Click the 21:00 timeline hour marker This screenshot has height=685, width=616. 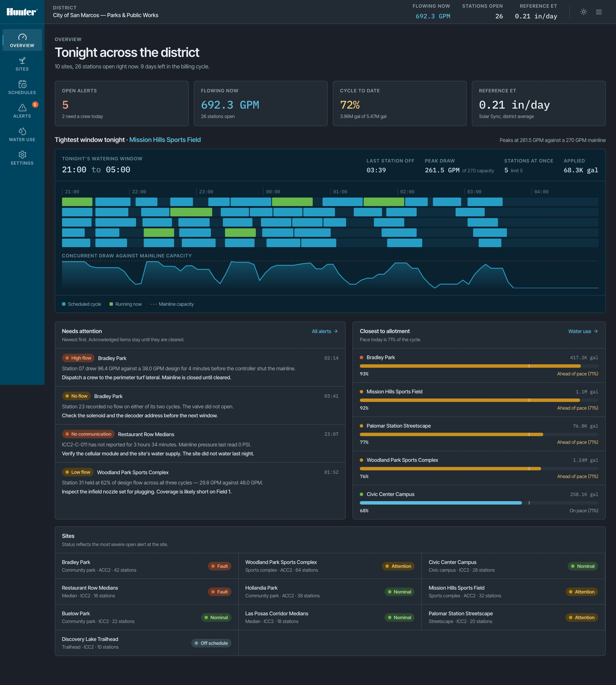click(x=72, y=192)
